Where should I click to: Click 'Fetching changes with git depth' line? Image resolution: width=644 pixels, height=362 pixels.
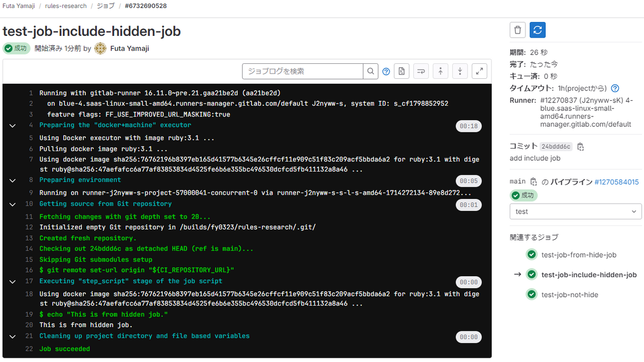tap(125, 217)
